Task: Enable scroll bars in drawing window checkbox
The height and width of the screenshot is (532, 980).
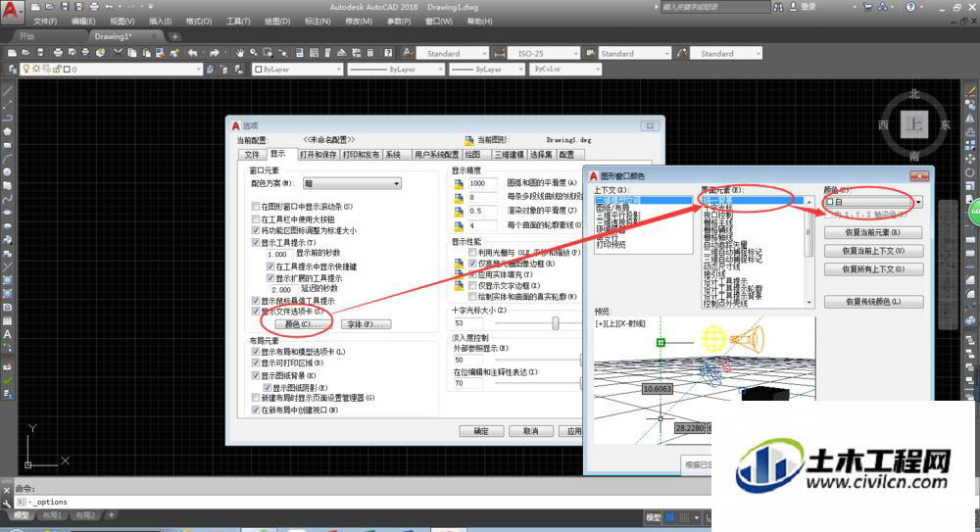Action: (256, 207)
